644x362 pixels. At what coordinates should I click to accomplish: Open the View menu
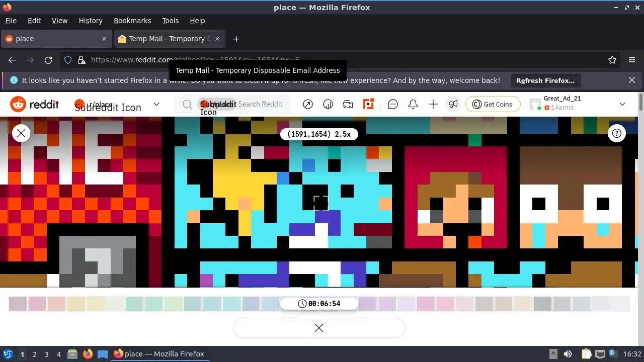(59, 21)
